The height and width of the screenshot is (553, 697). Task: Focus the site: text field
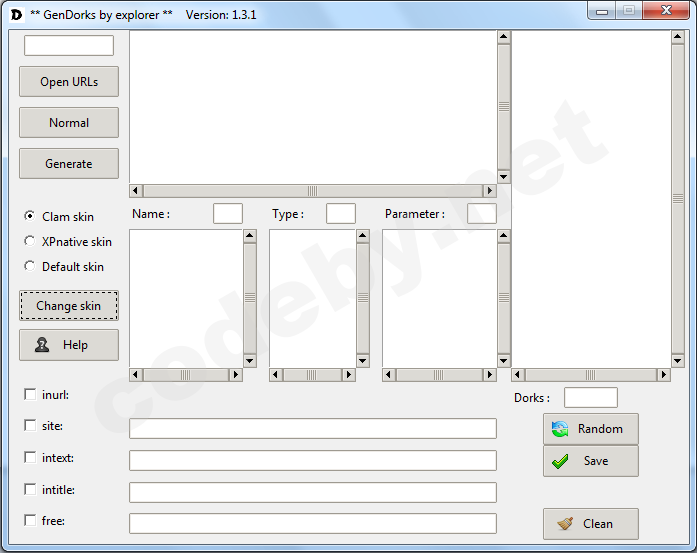(x=313, y=429)
